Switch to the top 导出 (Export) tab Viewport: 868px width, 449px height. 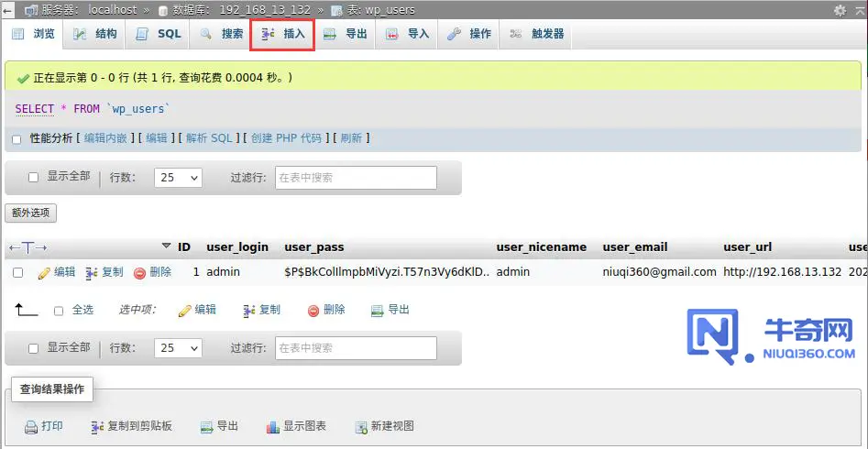point(346,34)
